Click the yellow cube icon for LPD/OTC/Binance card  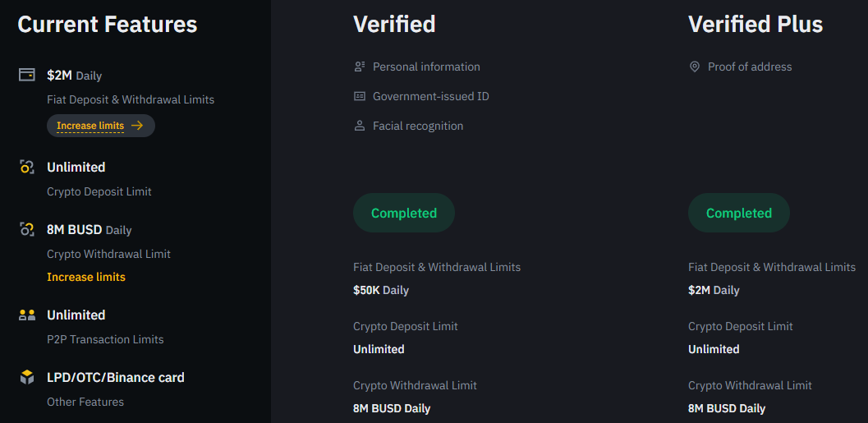click(x=26, y=378)
